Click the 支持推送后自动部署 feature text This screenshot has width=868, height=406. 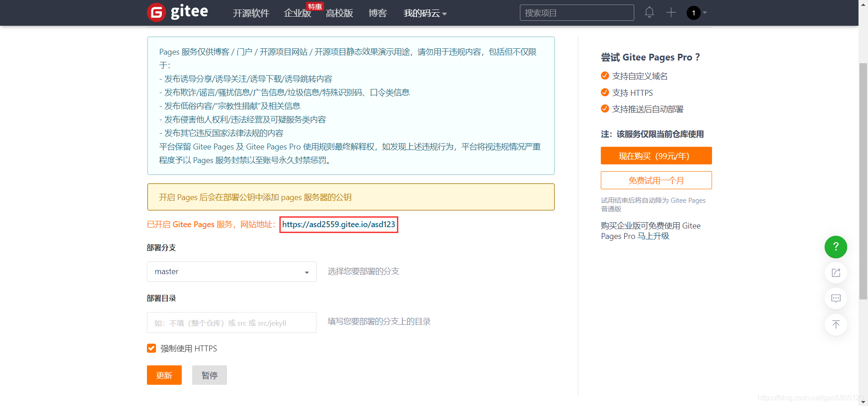(x=648, y=109)
